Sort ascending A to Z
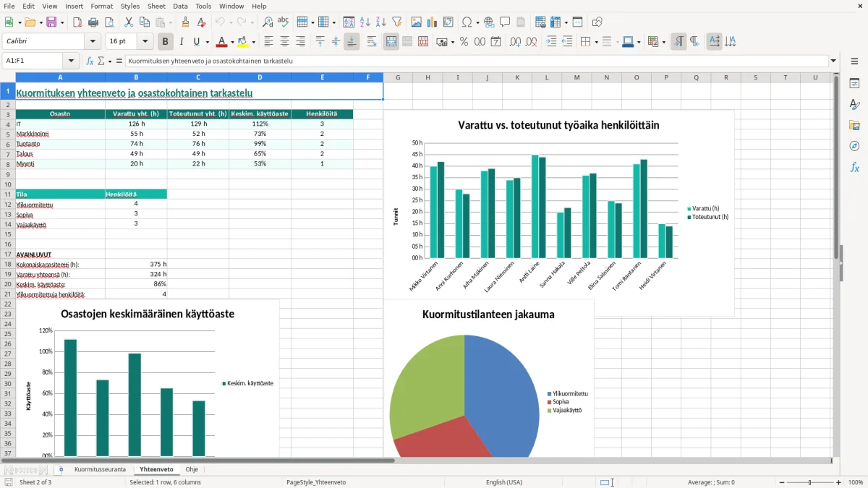 [x=365, y=22]
